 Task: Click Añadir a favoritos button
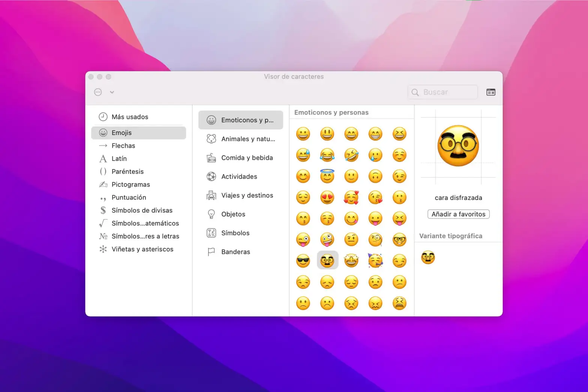pyautogui.click(x=458, y=214)
